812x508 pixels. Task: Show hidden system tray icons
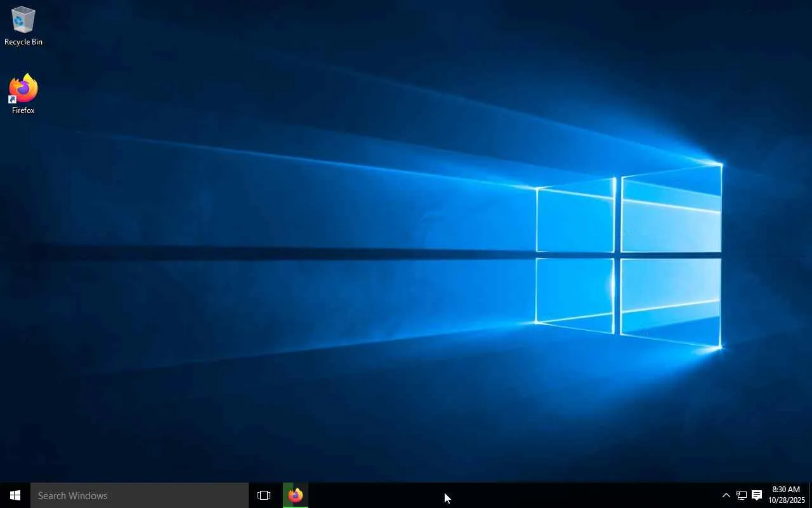point(726,495)
